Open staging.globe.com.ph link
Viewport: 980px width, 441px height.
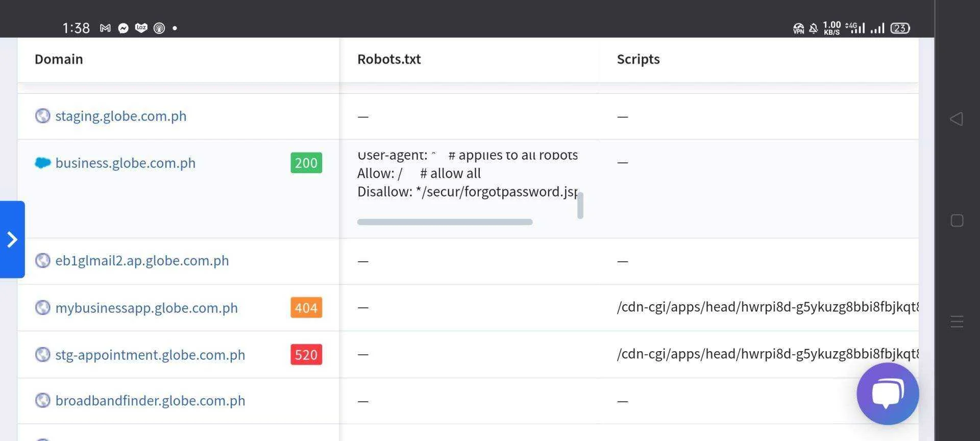click(x=121, y=116)
